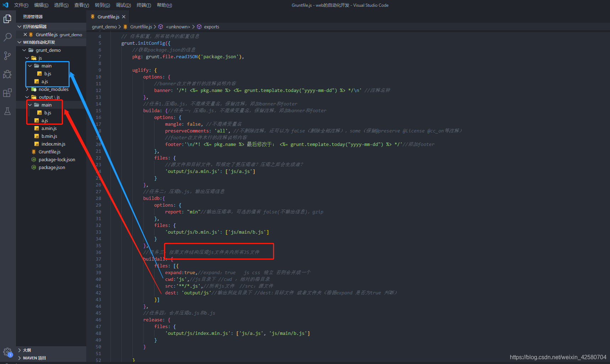Collapse the main folder under js
The image size is (610, 364).
[30, 66]
